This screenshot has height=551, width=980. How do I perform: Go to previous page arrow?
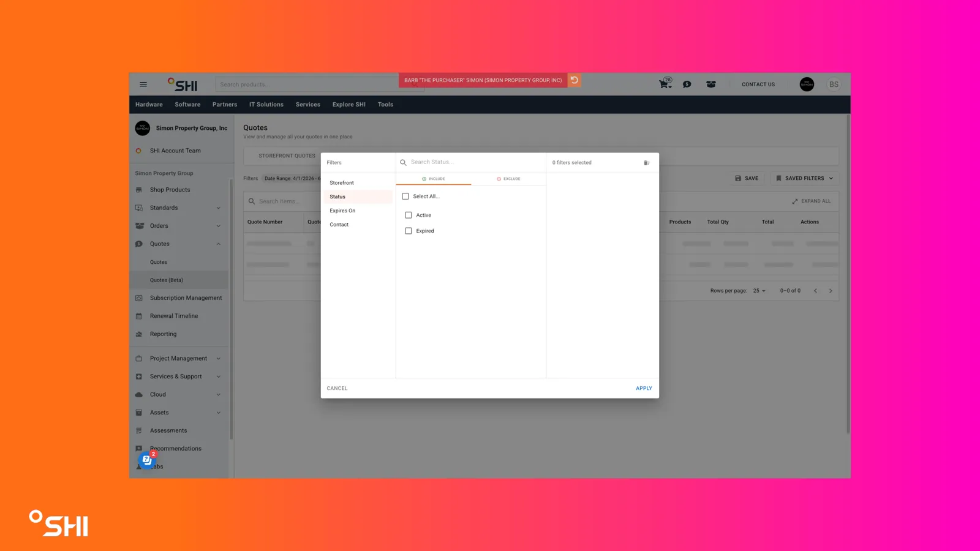(815, 291)
